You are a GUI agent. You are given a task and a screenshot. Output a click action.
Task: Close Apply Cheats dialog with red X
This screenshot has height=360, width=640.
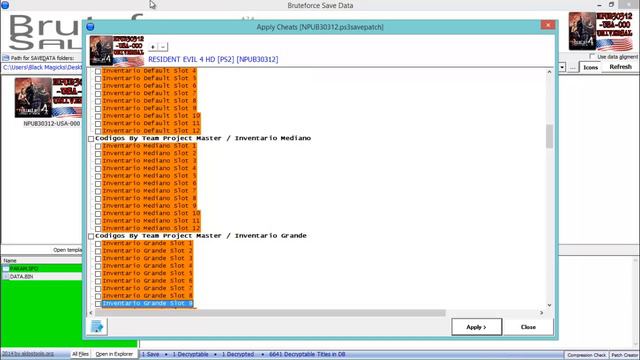pos(548,25)
